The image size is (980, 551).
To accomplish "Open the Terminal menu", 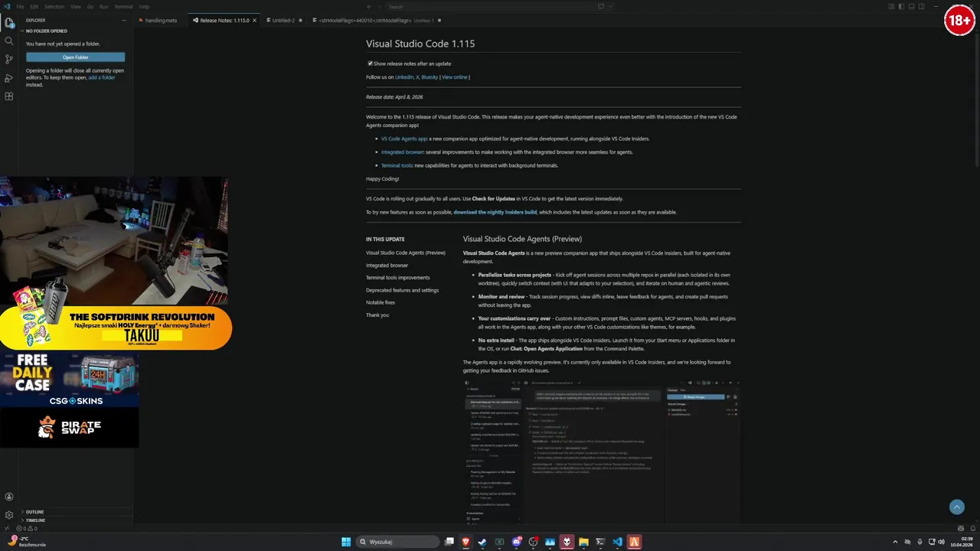I will click(x=123, y=6).
